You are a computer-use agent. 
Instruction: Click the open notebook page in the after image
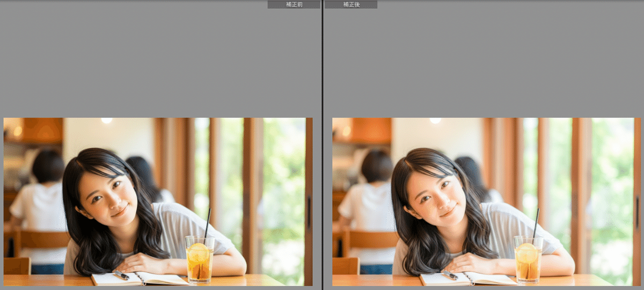pos(495,279)
